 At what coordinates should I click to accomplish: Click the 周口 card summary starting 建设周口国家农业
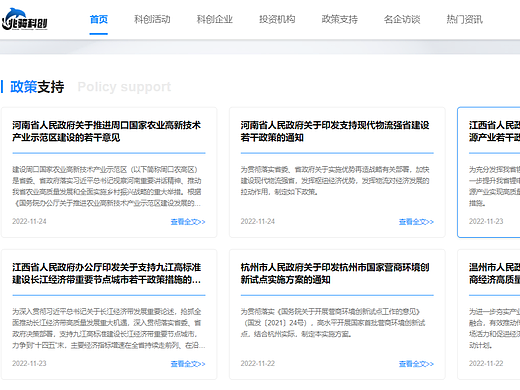(107, 186)
